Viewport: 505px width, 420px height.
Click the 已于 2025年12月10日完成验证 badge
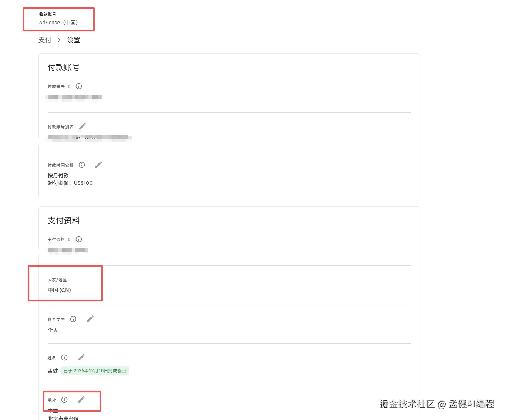95,371
